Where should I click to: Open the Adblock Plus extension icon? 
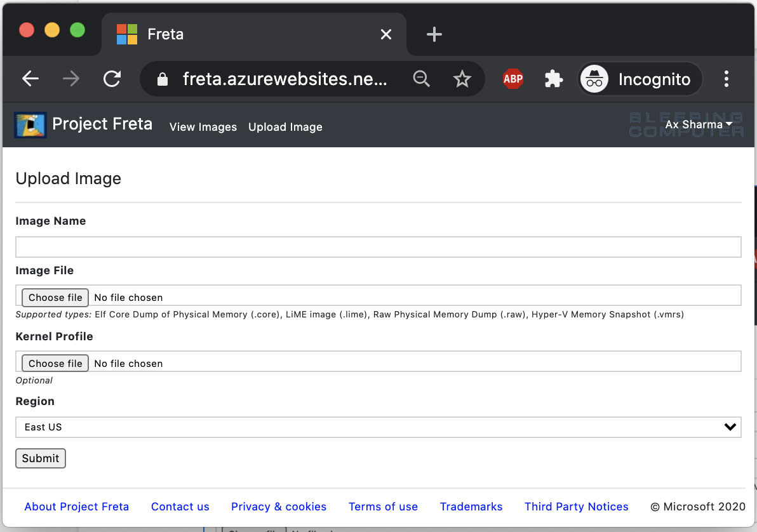click(512, 79)
